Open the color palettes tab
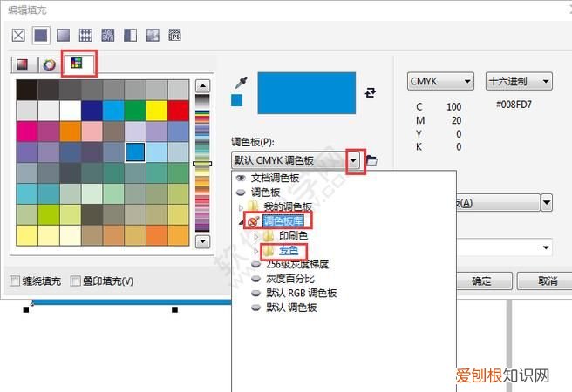The height and width of the screenshot is (392, 572). pyautogui.click(x=77, y=64)
